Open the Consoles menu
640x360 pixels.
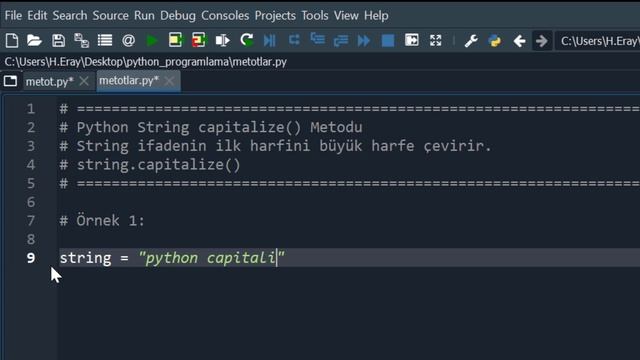pyautogui.click(x=225, y=16)
